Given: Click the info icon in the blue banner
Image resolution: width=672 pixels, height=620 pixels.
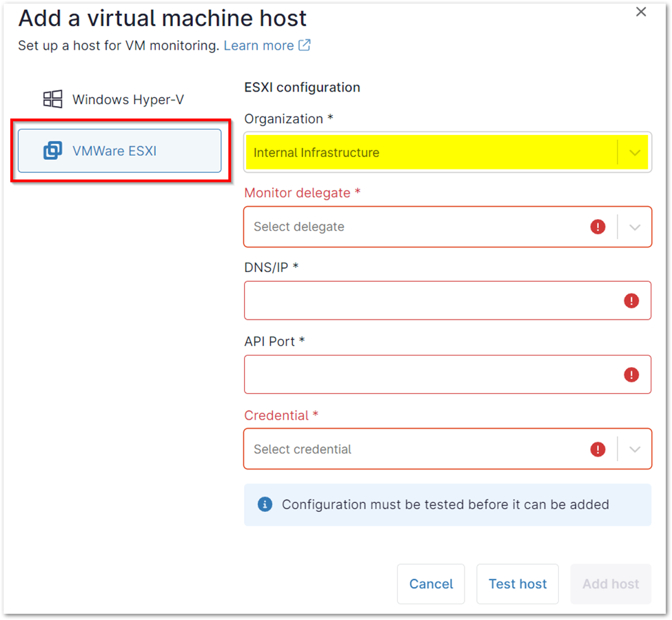Looking at the screenshot, I should (x=265, y=504).
